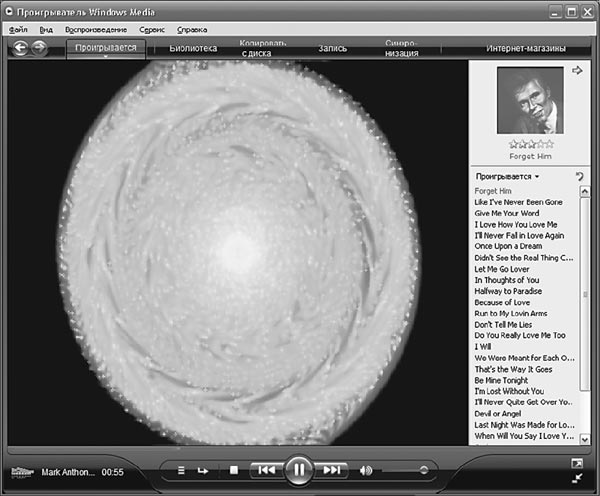Open the Сервис menu
This screenshot has height=496, width=600.
152,29
